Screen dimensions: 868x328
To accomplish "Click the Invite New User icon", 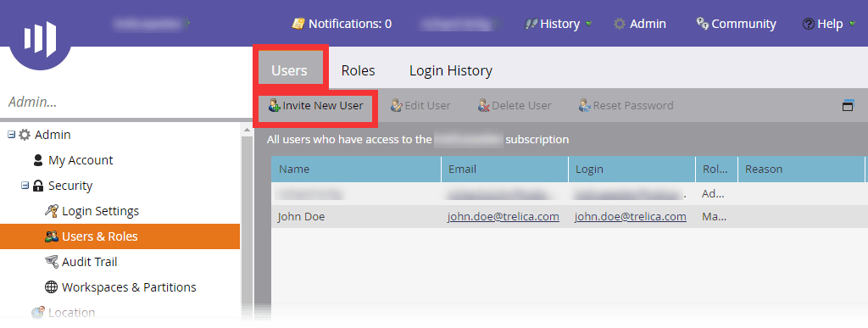I will (x=274, y=105).
